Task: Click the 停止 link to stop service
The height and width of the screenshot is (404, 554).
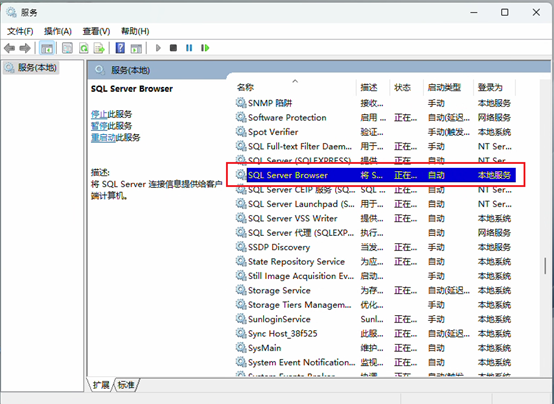Action: [99, 114]
